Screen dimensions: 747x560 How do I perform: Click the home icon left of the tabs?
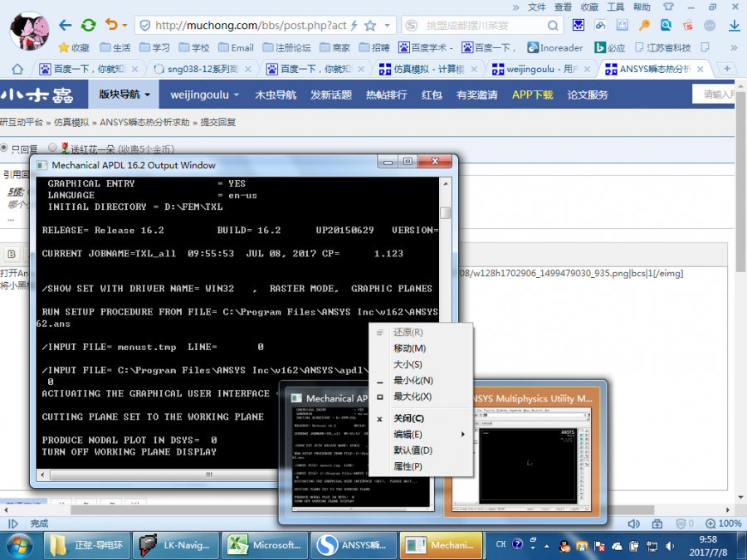[17, 70]
